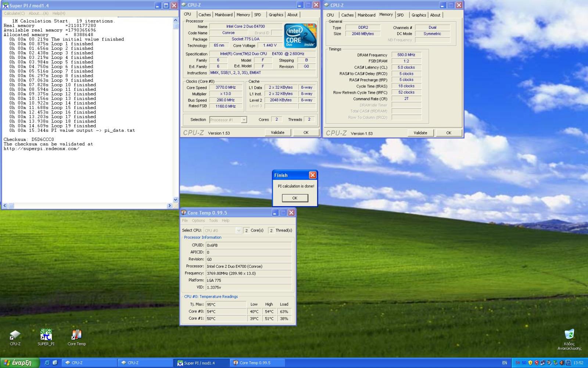This screenshot has height=368, width=588.
Task: Close the Finish dialog with its X
Action: (312, 175)
